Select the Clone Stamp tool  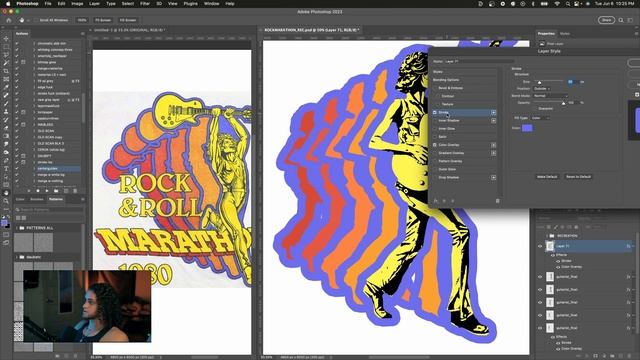[x=6, y=111]
